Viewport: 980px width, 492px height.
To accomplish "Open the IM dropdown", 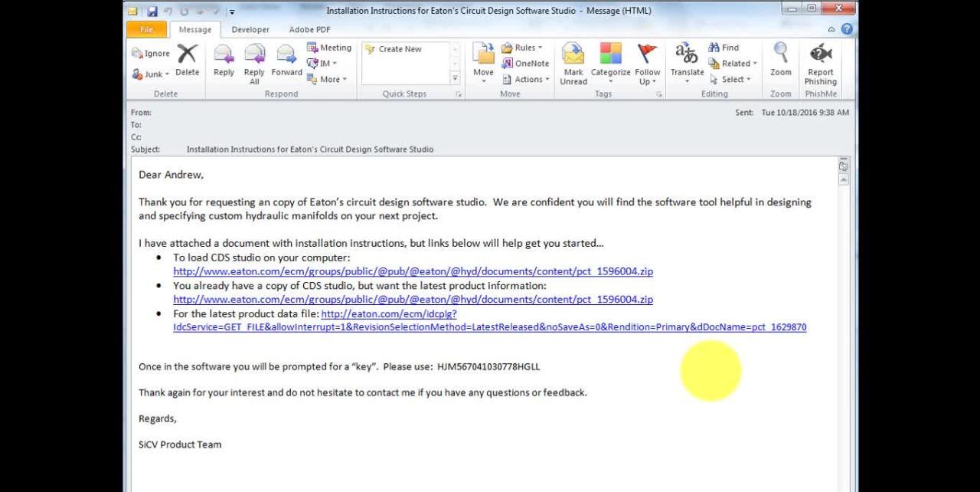I will [322, 64].
